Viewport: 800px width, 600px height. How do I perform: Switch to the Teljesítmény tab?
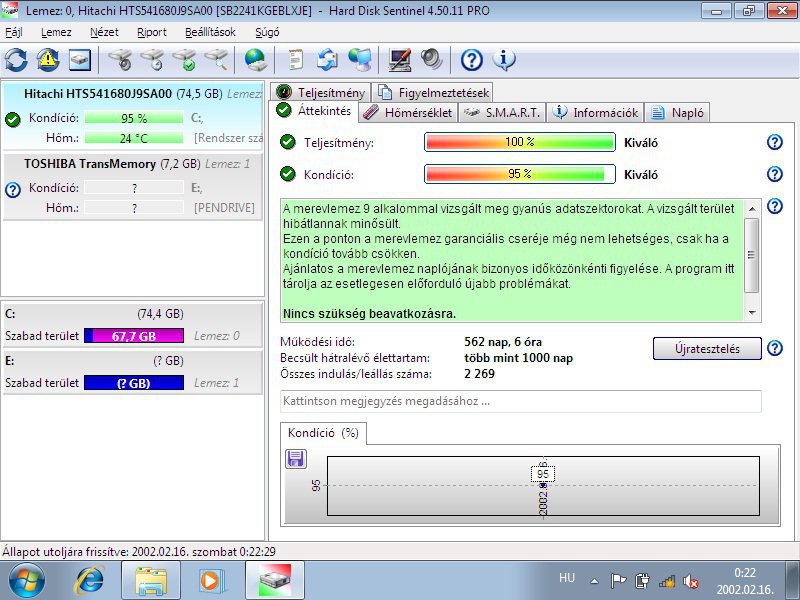click(x=320, y=92)
